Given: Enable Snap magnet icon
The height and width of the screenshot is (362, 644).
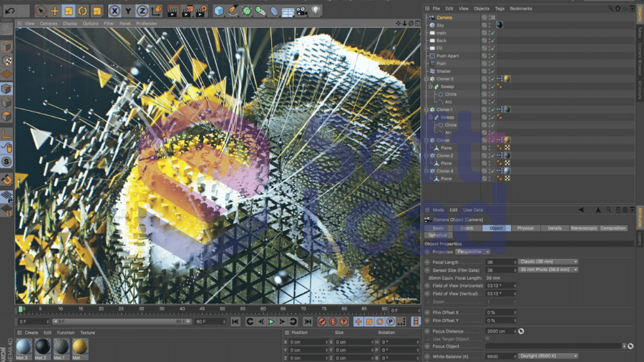Looking at the screenshot, I should click(x=6, y=180).
